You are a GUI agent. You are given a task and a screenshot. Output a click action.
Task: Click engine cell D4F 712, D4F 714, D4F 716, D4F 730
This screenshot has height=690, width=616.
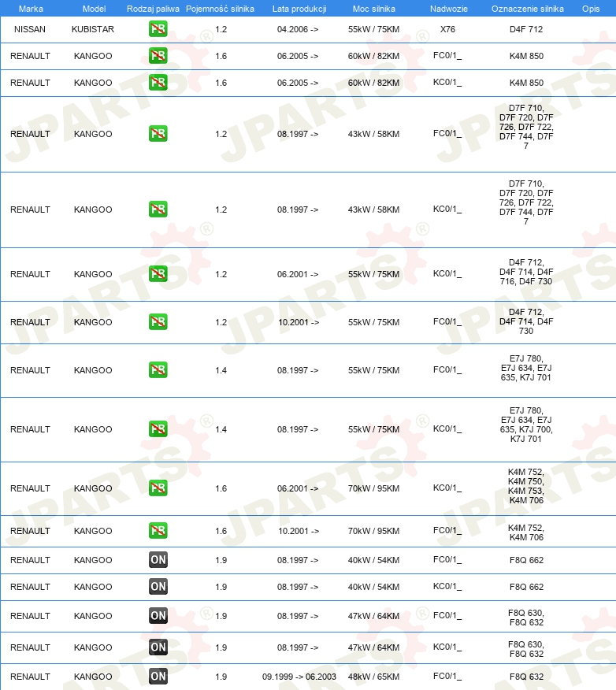point(526,272)
